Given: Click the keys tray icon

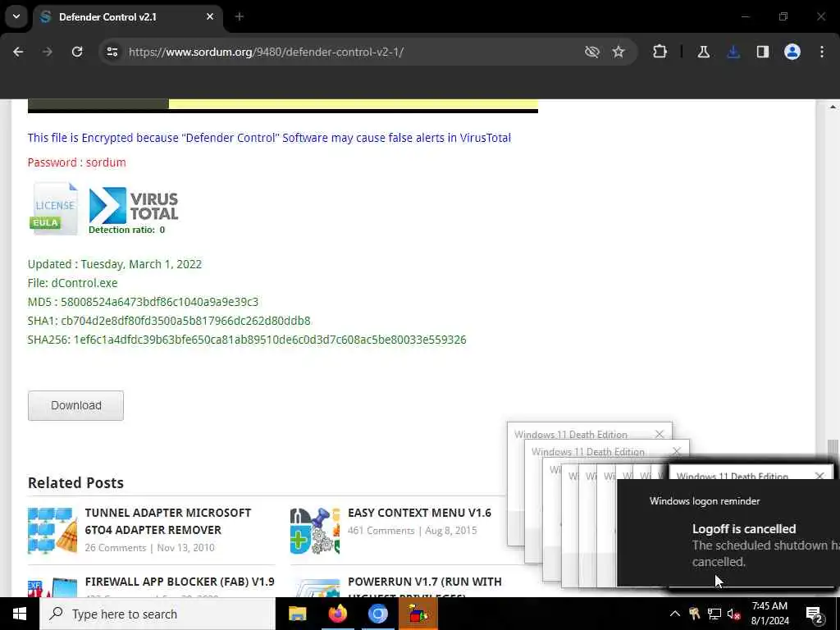Looking at the screenshot, I should coord(694,614).
